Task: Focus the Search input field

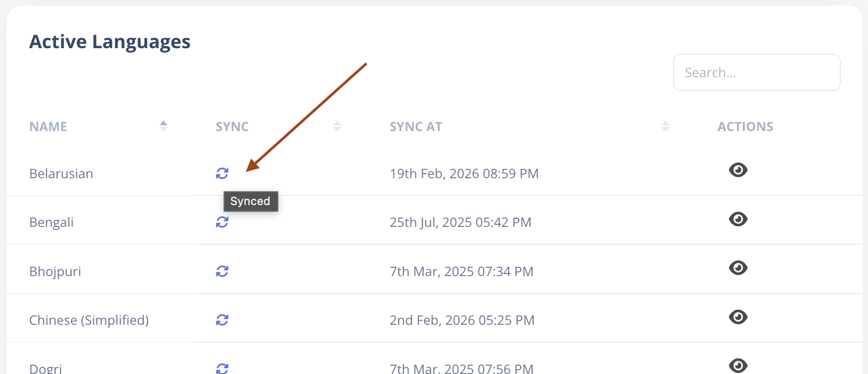Action: 757,73
